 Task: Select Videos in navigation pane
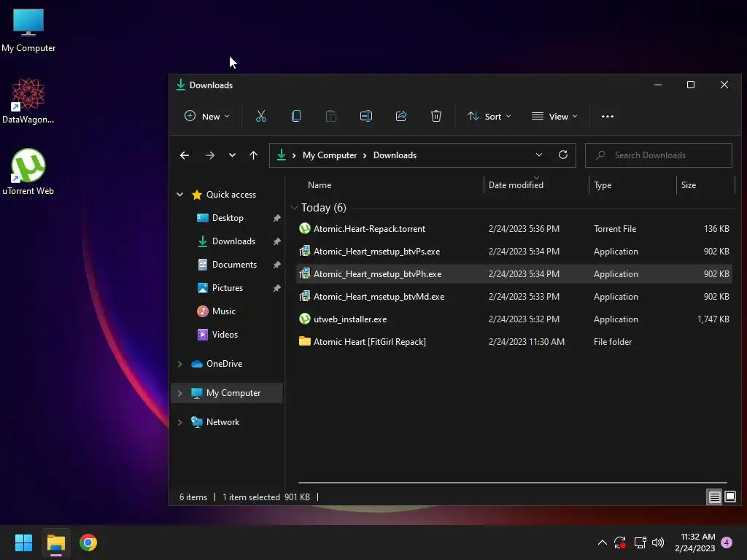225,334
